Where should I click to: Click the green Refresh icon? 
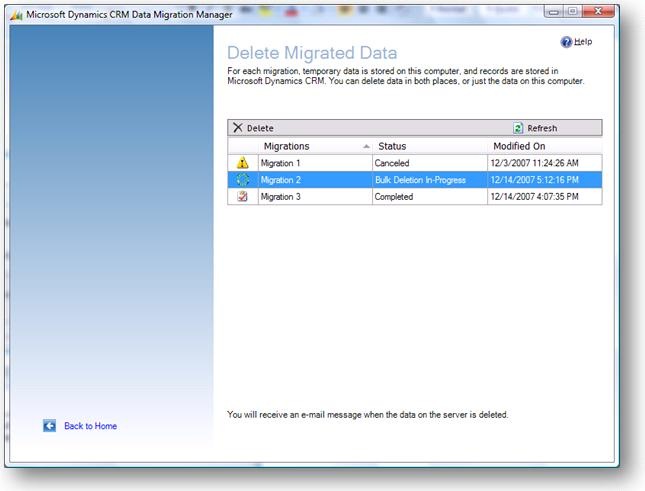(x=518, y=128)
